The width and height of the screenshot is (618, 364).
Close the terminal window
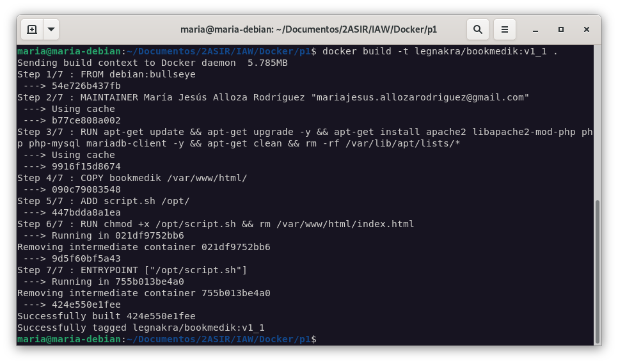(x=587, y=29)
